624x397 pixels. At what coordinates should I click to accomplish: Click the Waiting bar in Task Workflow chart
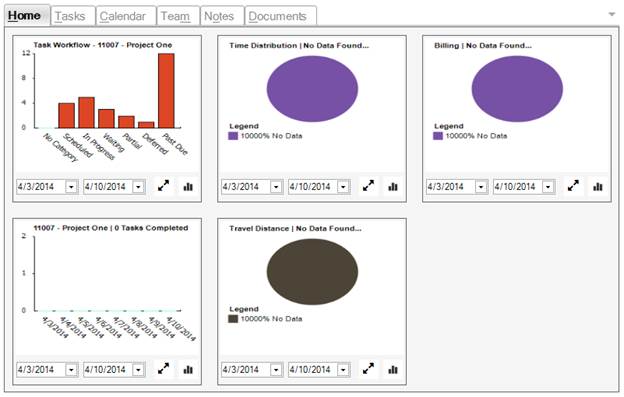click(106, 119)
